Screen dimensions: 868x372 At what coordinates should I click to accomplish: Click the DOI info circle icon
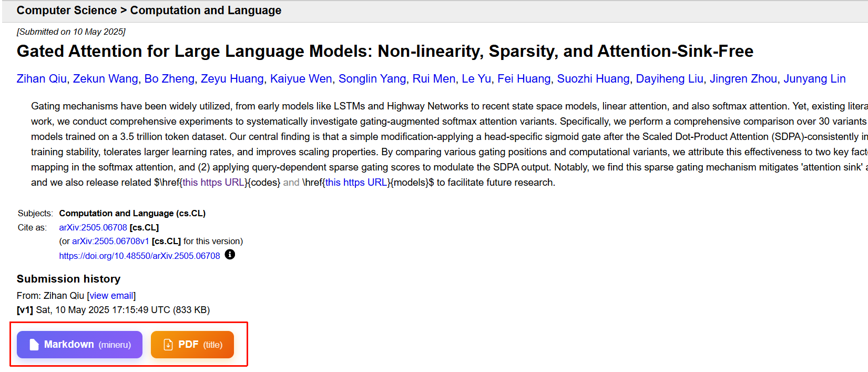[x=230, y=255]
